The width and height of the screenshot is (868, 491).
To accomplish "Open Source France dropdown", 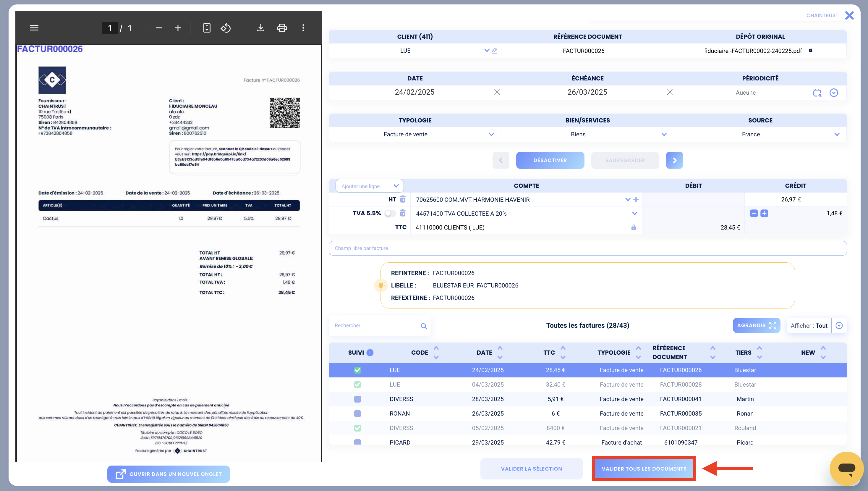I will [x=837, y=134].
